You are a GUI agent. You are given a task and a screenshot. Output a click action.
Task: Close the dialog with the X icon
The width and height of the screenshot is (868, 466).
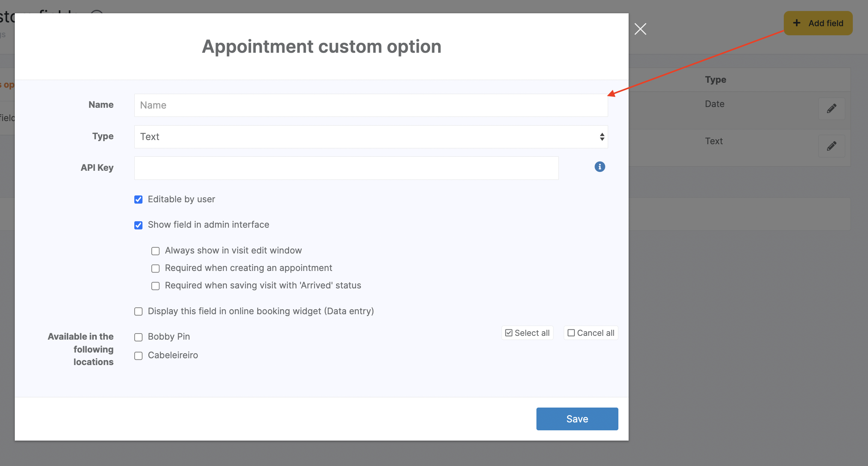(x=640, y=29)
